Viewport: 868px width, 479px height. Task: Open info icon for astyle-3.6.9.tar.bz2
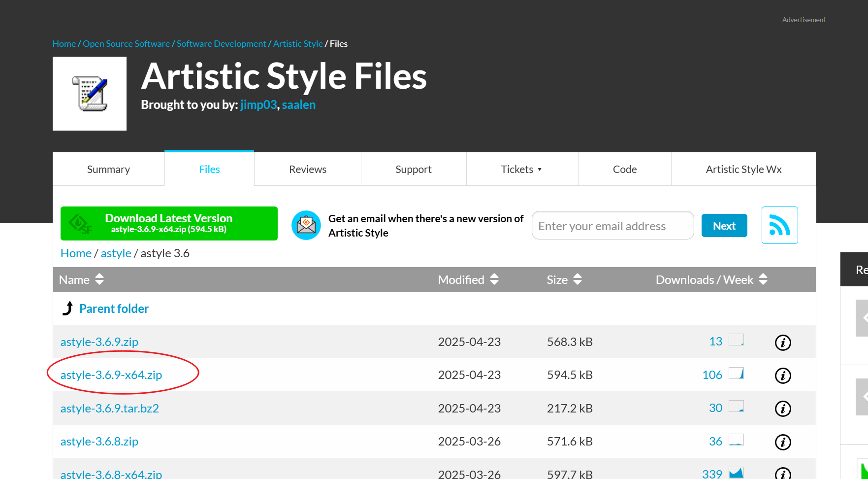(x=783, y=409)
